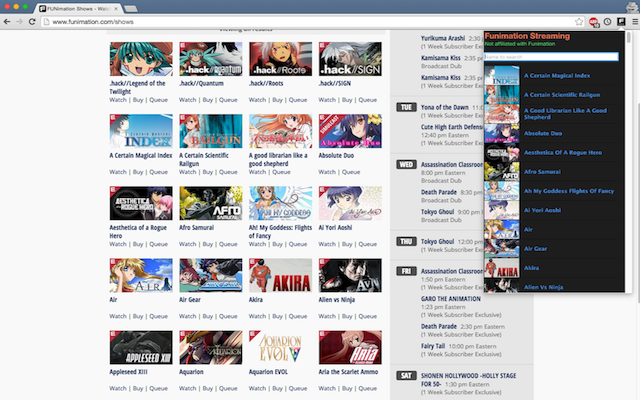The image size is (640, 400).
Task: Open Death Parade under WED schedule
Action: pos(439,192)
